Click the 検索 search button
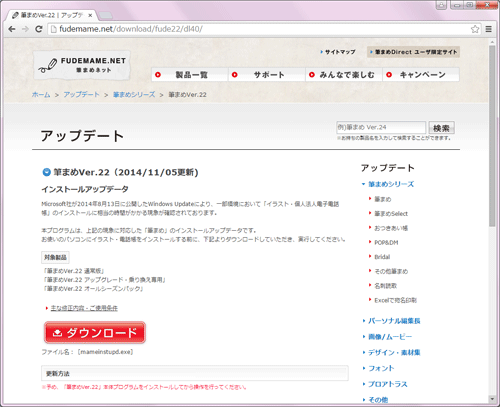Image resolution: width=500 pixels, height=407 pixels. coord(441,128)
